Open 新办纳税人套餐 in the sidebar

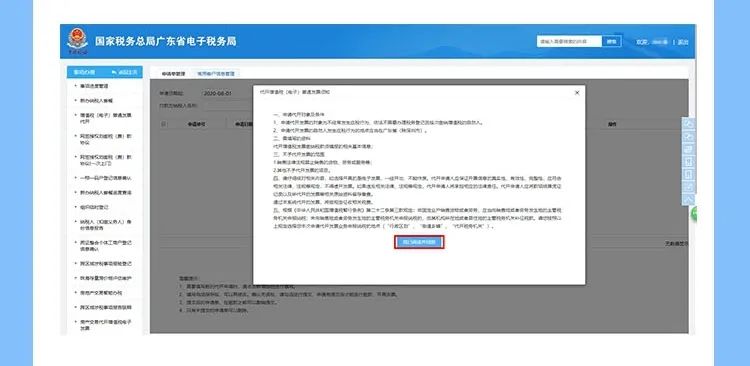[96, 101]
